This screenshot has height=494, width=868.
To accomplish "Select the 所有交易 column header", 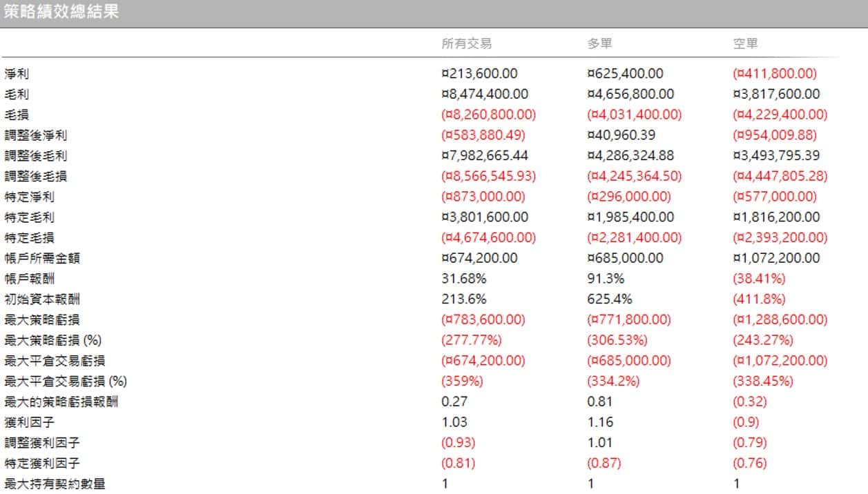I will click(467, 43).
